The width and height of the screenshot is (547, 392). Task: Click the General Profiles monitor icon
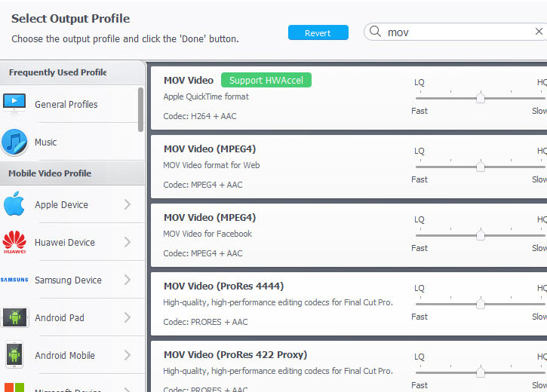pos(14,103)
